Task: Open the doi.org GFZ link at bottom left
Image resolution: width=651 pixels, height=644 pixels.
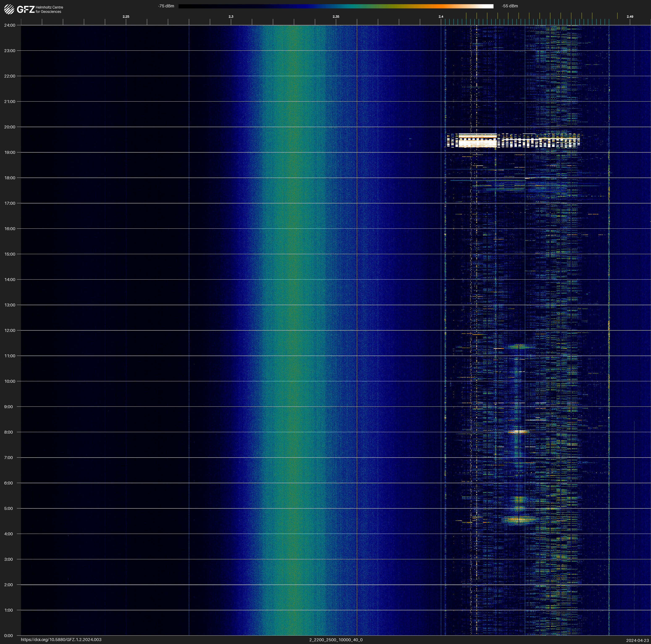Action: coord(61,640)
